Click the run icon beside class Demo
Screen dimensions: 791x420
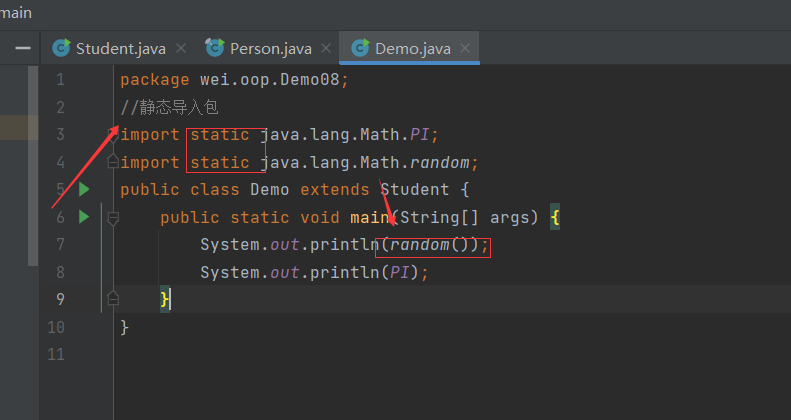84,189
